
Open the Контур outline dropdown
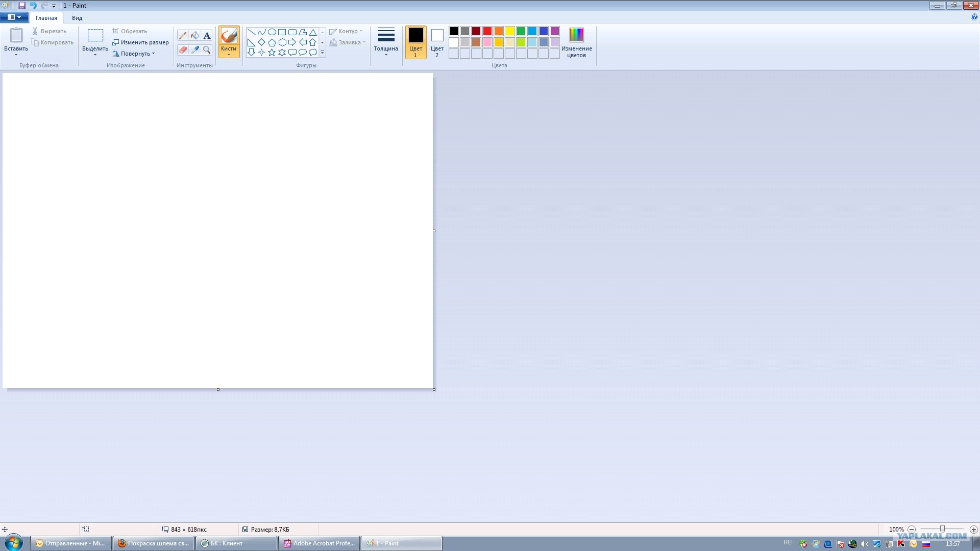[x=346, y=31]
